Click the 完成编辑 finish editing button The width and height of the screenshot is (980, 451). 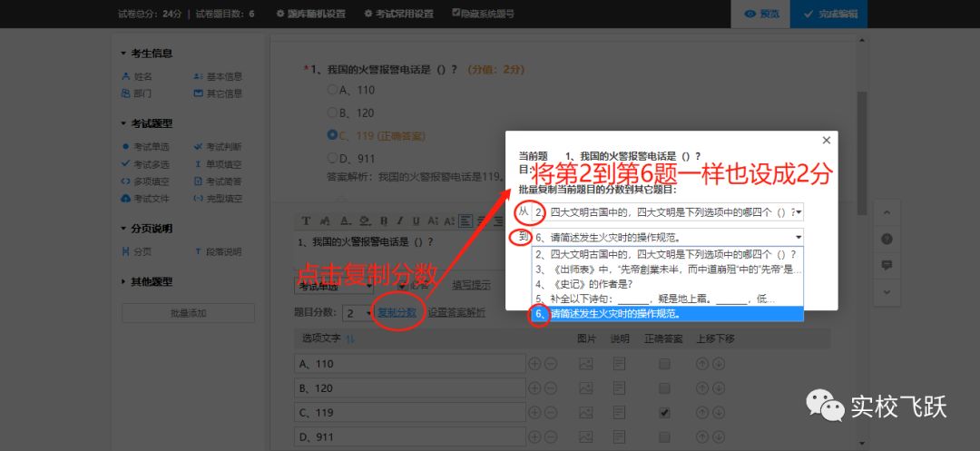(828, 14)
